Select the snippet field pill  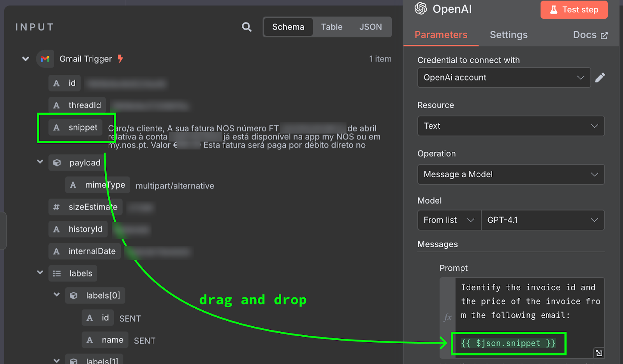(x=76, y=127)
